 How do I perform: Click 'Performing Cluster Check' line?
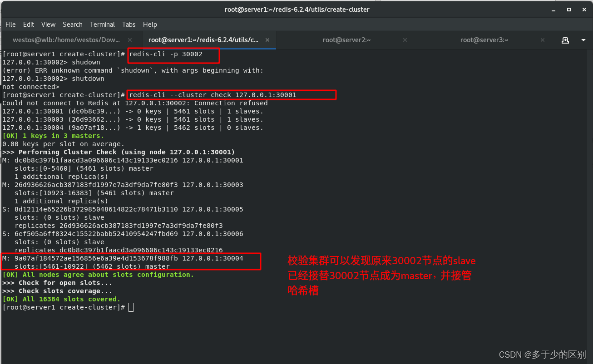coord(119,152)
